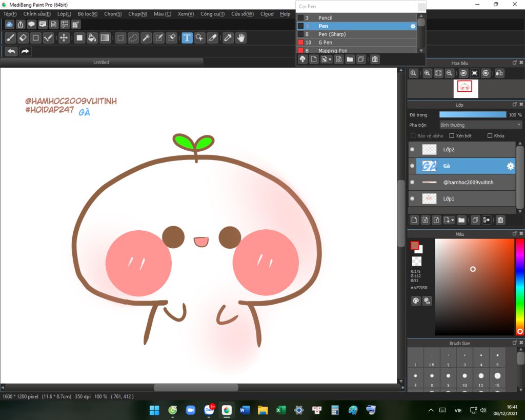
Task: Choose the Move tool
Action: click(64, 38)
